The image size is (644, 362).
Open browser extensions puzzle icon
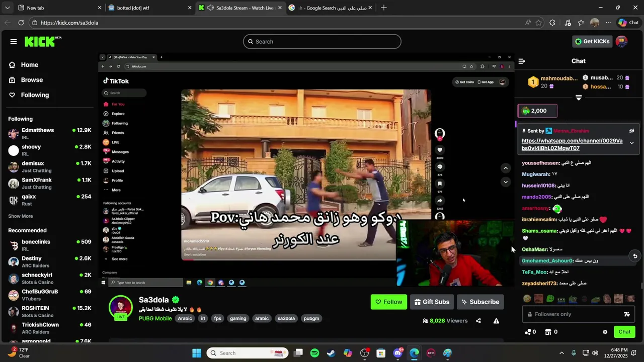(x=552, y=23)
